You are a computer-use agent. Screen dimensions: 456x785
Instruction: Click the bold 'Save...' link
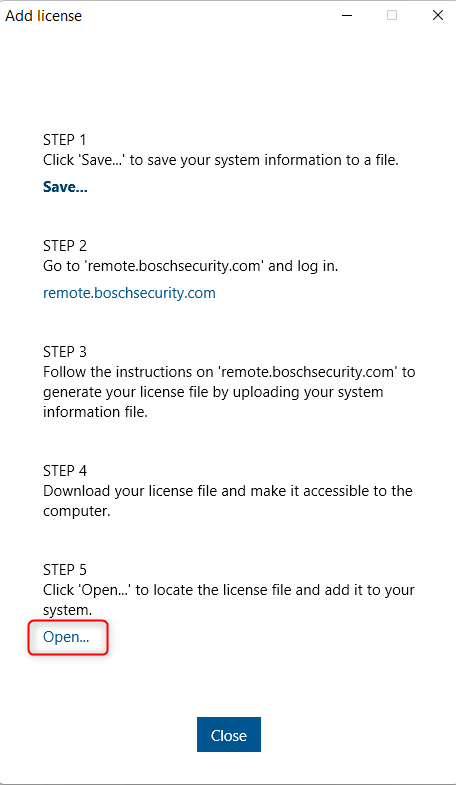(65, 187)
